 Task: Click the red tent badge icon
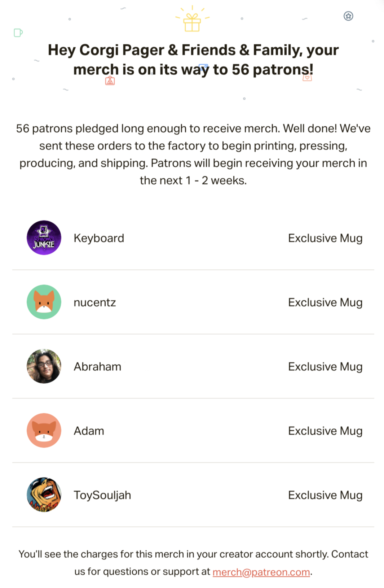point(110,80)
